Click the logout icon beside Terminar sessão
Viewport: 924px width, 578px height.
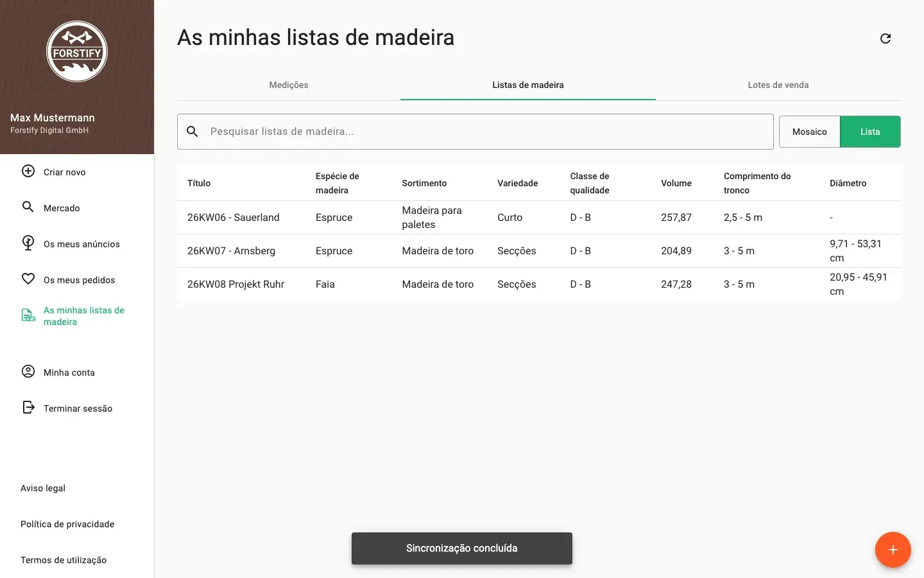[28, 407]
